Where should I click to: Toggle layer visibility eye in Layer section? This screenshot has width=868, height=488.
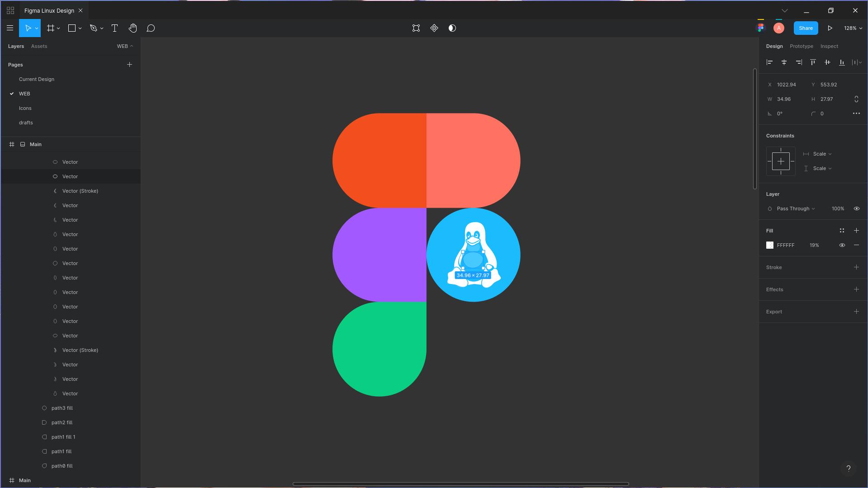[x=857, y=208]
